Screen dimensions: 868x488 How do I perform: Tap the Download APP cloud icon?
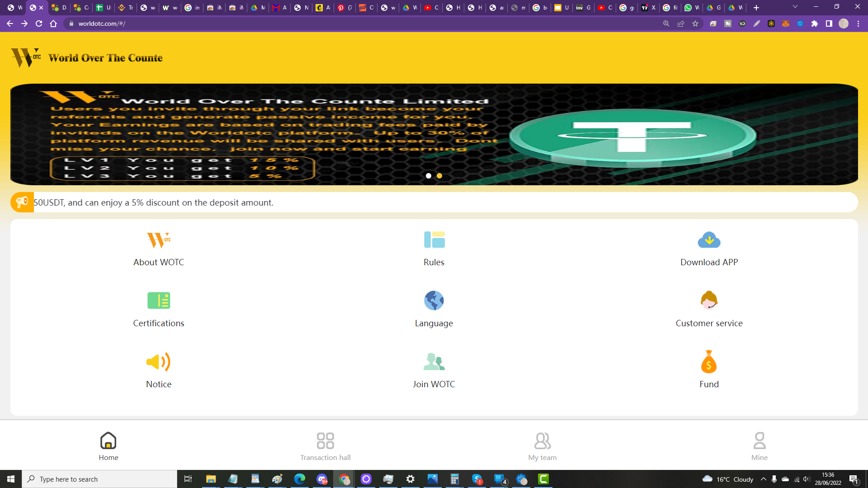click(x=709, y=240)
